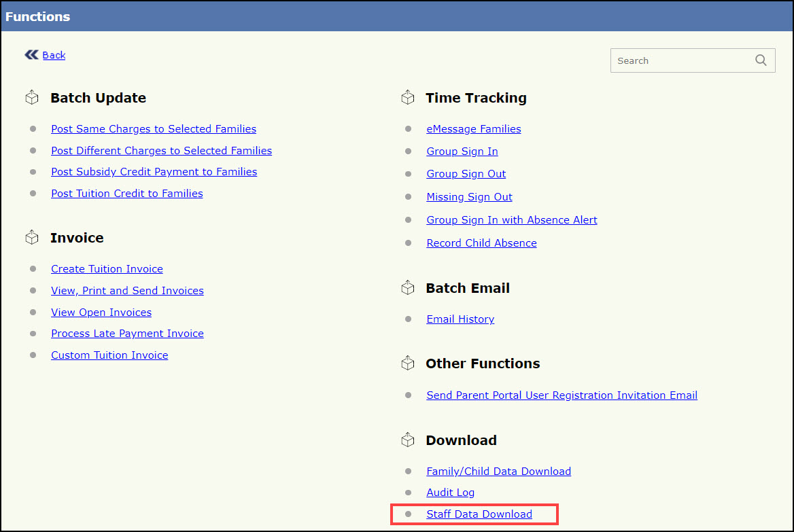Click the cube icon beside Other Functions
The image size is (794, 532).
(407, 363)
